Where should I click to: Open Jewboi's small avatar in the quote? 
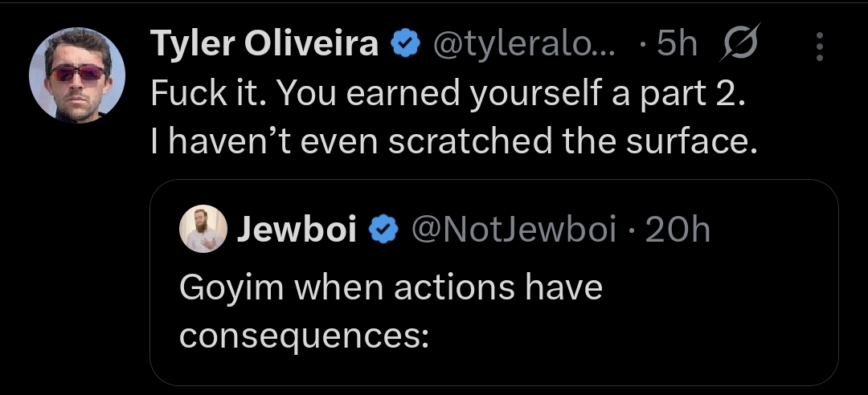click(x=201, y=230)
